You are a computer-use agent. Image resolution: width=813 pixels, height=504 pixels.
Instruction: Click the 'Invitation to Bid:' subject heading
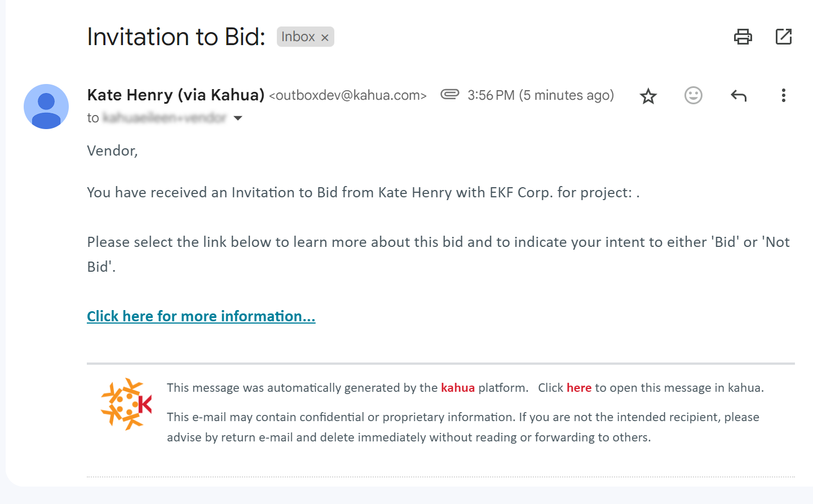pos(176,37)
